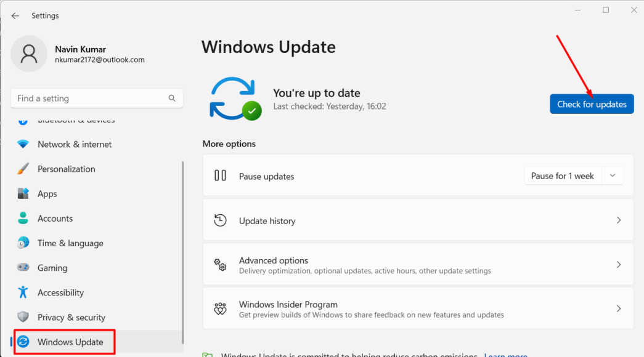Select the Accounts person icon
Image resolution: width=644 pixels, height=357 pixels.
[23, 218]
